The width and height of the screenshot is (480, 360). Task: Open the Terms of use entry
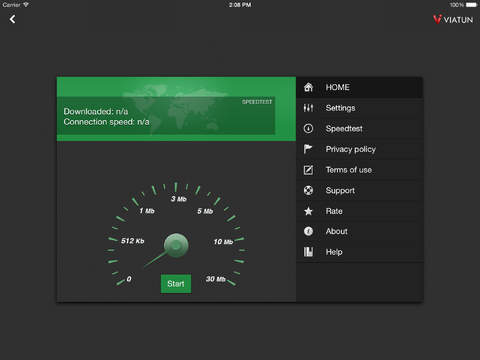click(x=360, y=170)
